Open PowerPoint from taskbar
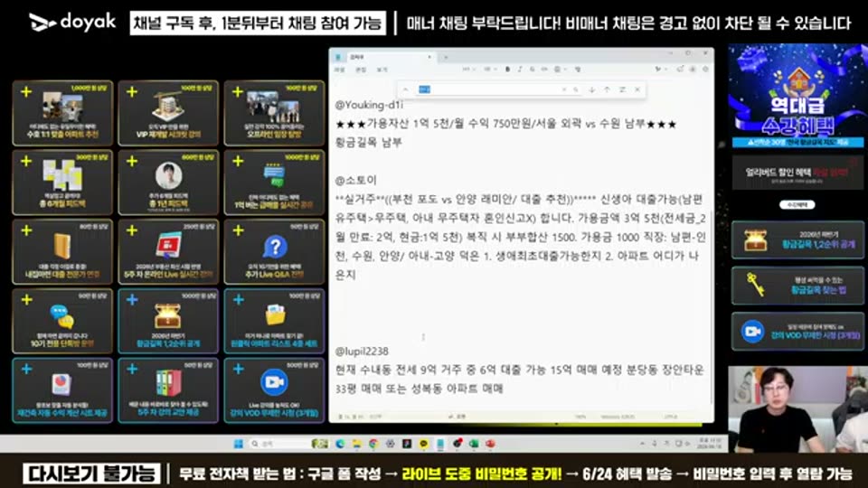The height and width of the screenshot is (488, 868). point(490,444)
